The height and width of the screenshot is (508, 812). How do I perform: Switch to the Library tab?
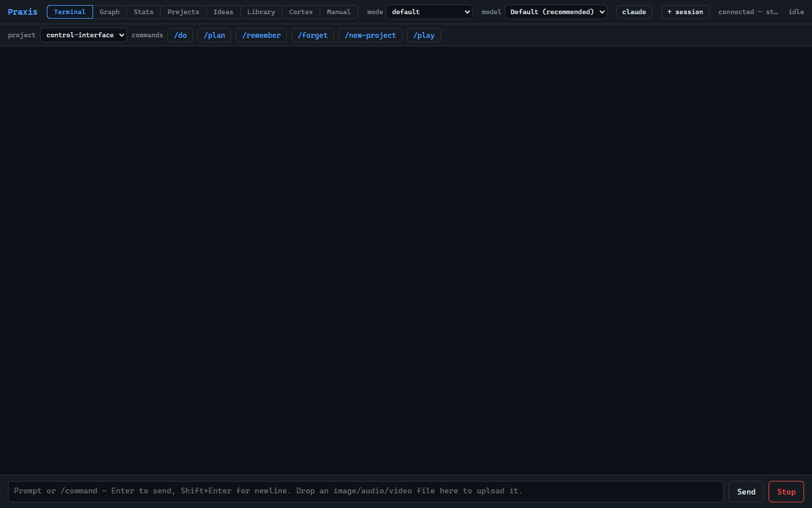261,12
